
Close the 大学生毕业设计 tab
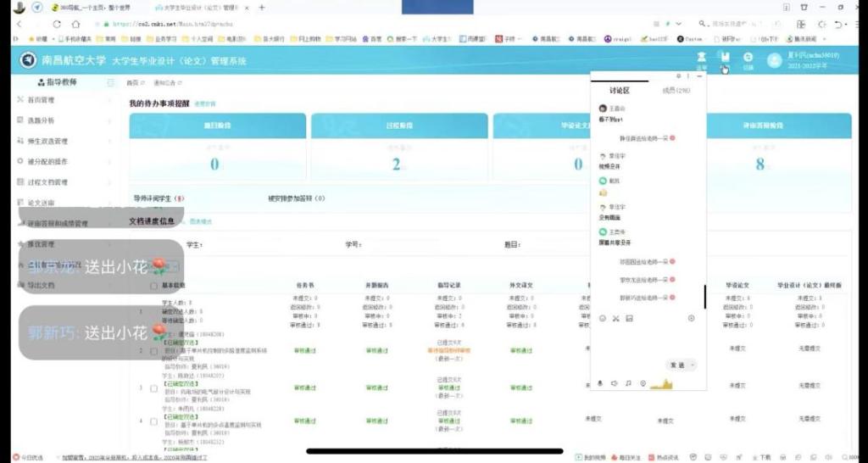[x=247, y=8]
